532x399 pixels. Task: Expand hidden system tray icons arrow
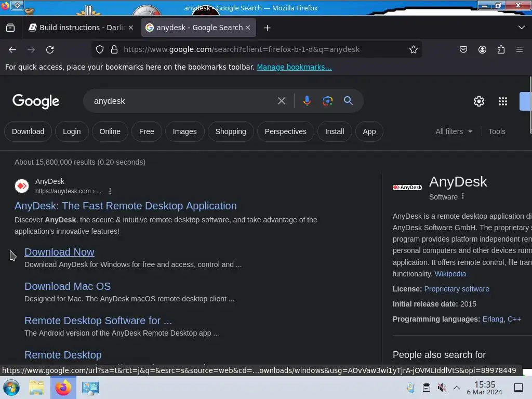click(x=457, y=388)
